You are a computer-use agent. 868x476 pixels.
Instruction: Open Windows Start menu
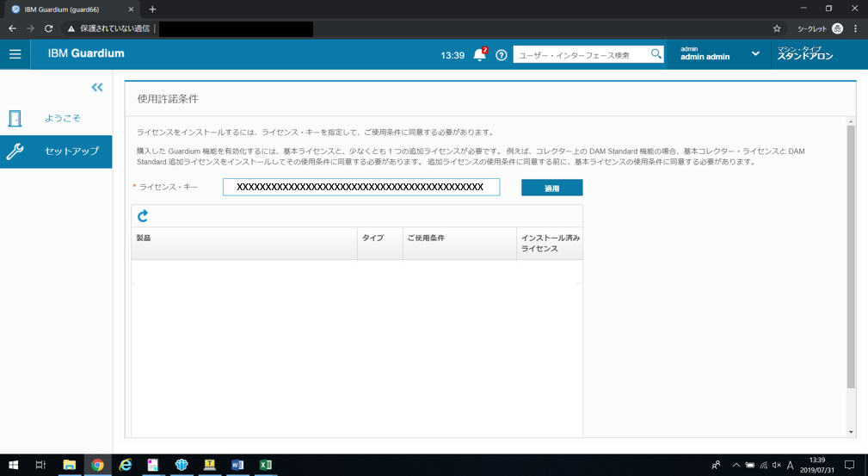13,465
